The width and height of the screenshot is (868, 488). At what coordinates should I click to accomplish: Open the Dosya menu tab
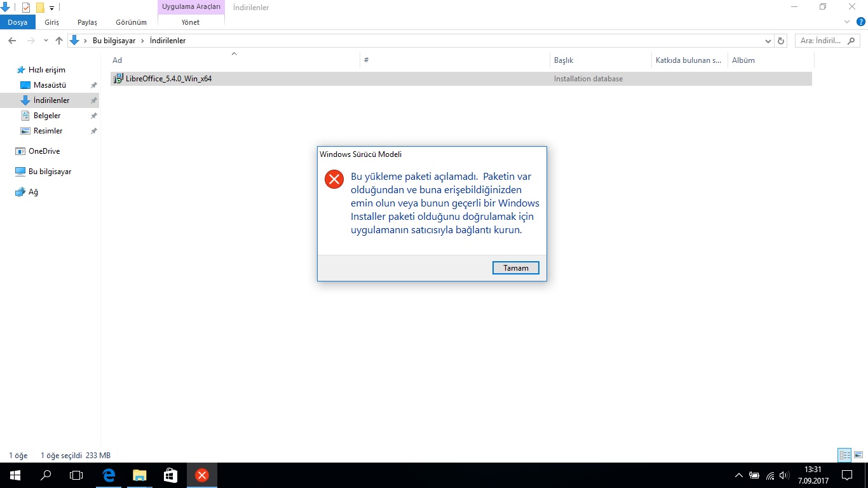tap(18, 22)
